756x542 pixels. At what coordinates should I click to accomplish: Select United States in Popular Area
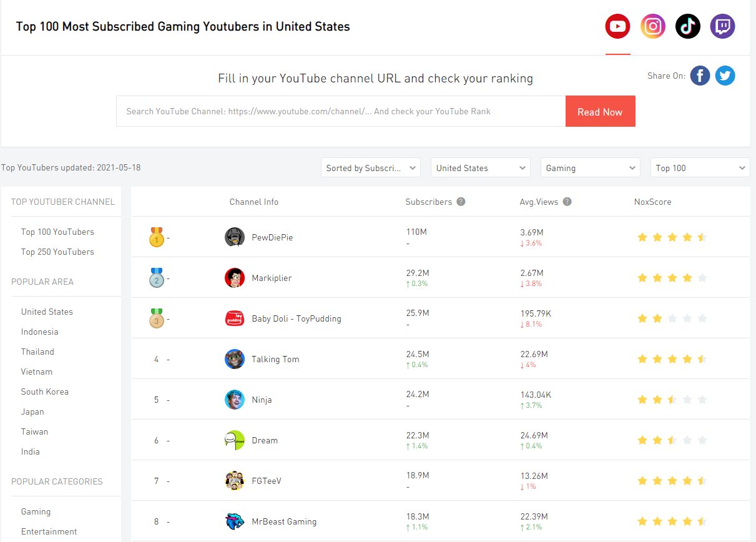pyautogui.click(x=47, y=312)
